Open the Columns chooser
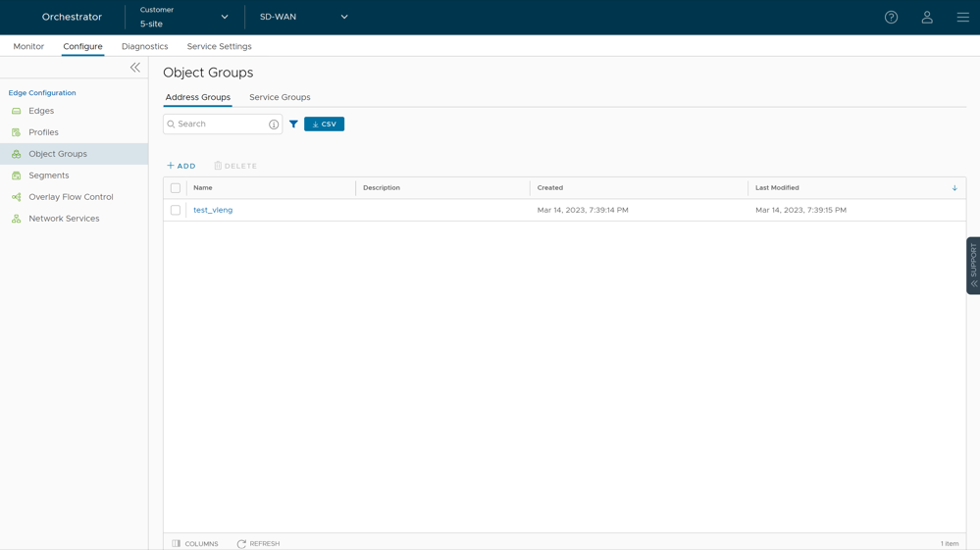Viewport: 980px width, 550px height. click(195, 543)
